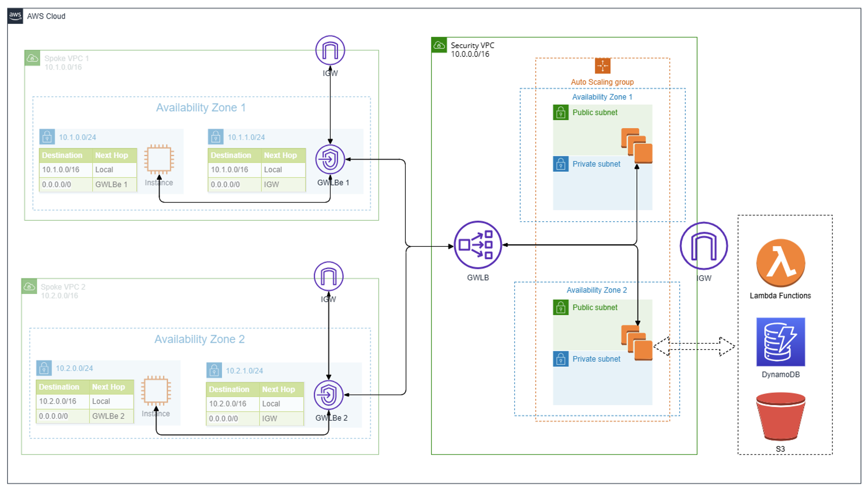Select the Instance chip in Spoke VPC 2
The width and height of the screenshot is (868, 490).
coord(156,391)
